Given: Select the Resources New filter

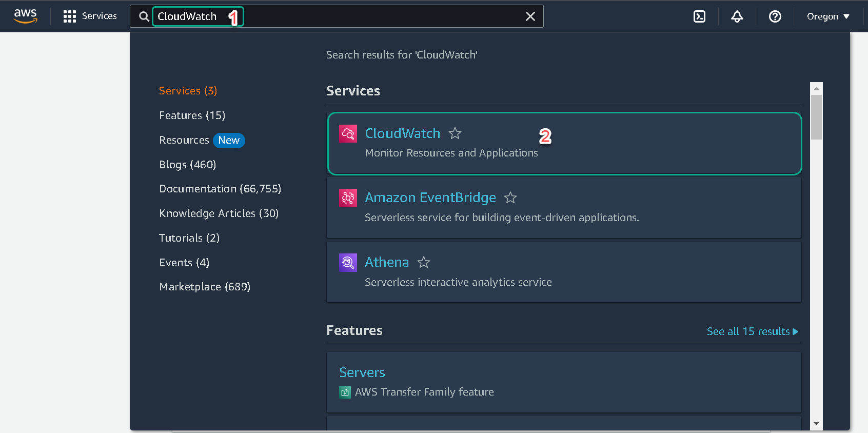Looking at the screenshot, I should [x=202, y=140].
